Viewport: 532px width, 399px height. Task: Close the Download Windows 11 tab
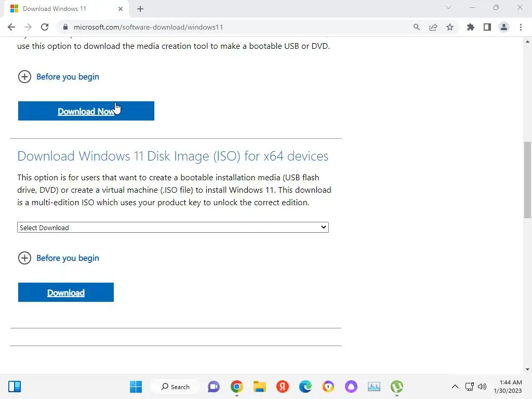(120, 9)
